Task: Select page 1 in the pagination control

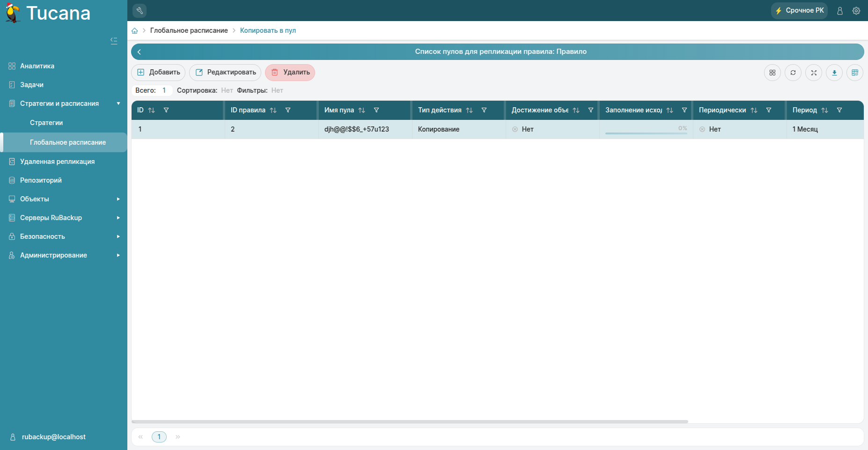Action: coord(159,436)
